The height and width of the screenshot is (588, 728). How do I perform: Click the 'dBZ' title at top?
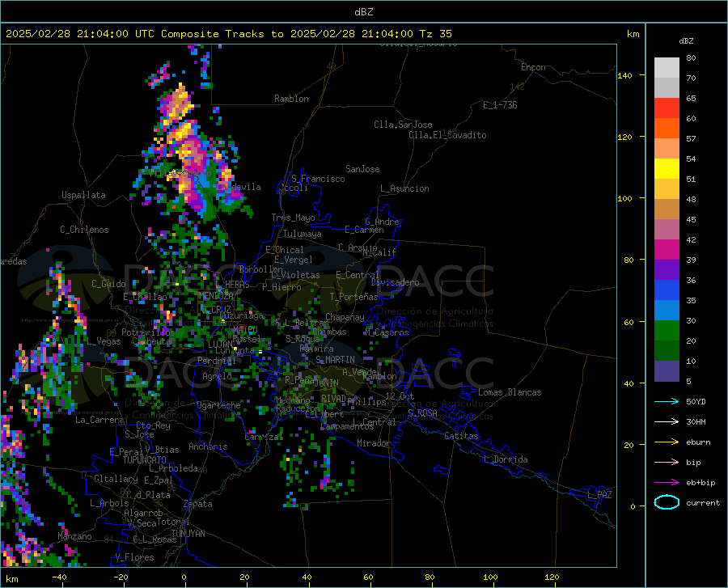tap(363, 12)
